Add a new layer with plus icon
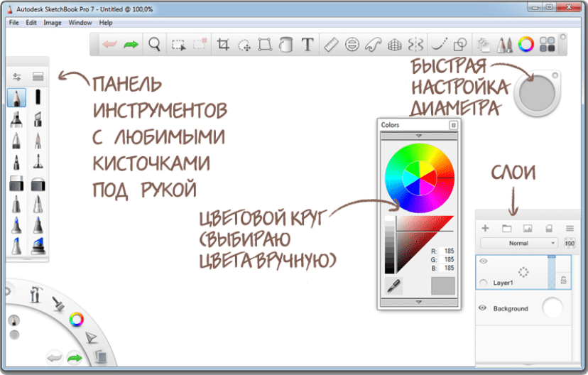This screenshot has height=375, width=588. (486, 229)
